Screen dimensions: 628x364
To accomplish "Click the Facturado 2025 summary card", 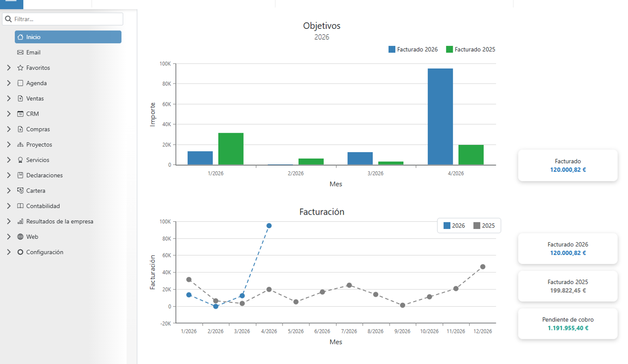I will point(567,286).
